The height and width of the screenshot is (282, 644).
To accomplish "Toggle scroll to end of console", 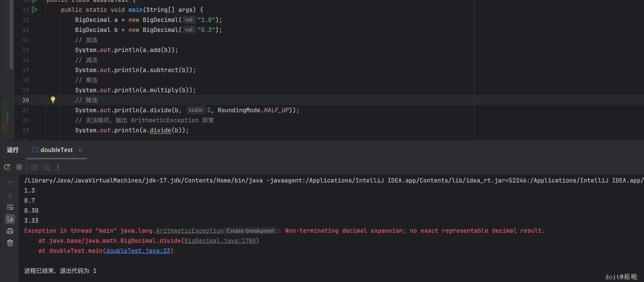I will (10, 219).
